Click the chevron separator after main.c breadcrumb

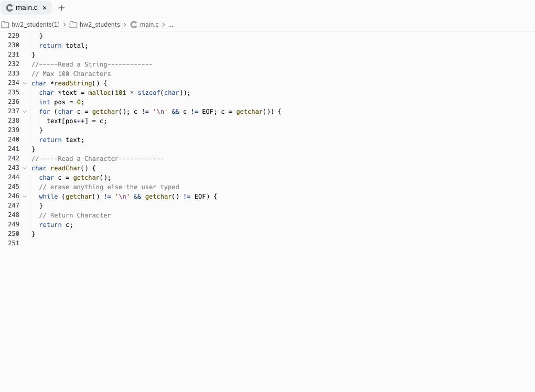coord(163,24)
